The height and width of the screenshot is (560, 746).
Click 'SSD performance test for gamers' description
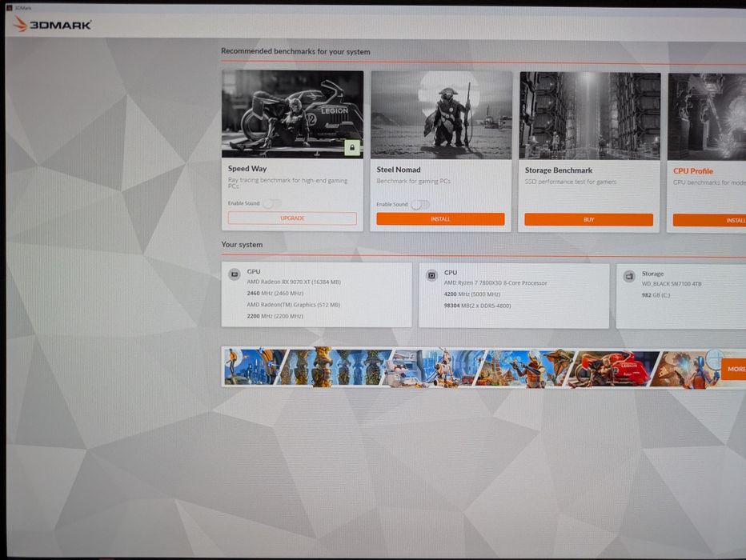point(571,182)
